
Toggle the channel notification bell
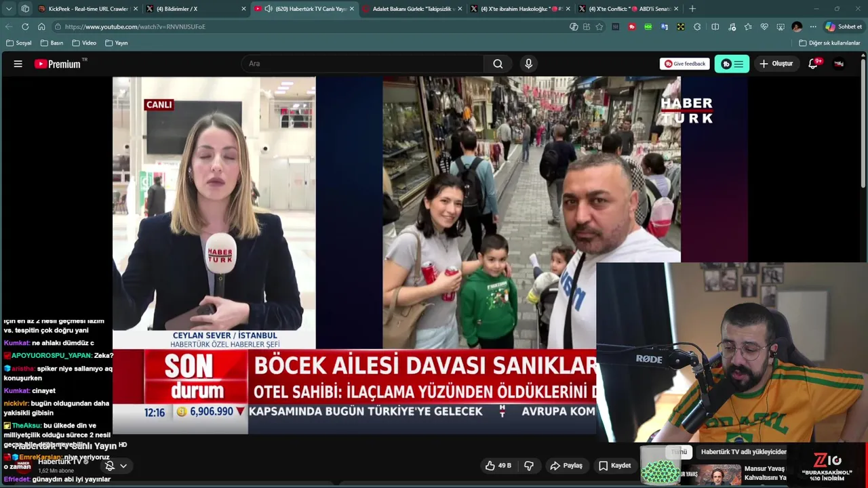pyautogui.click(x=110, y=466)
